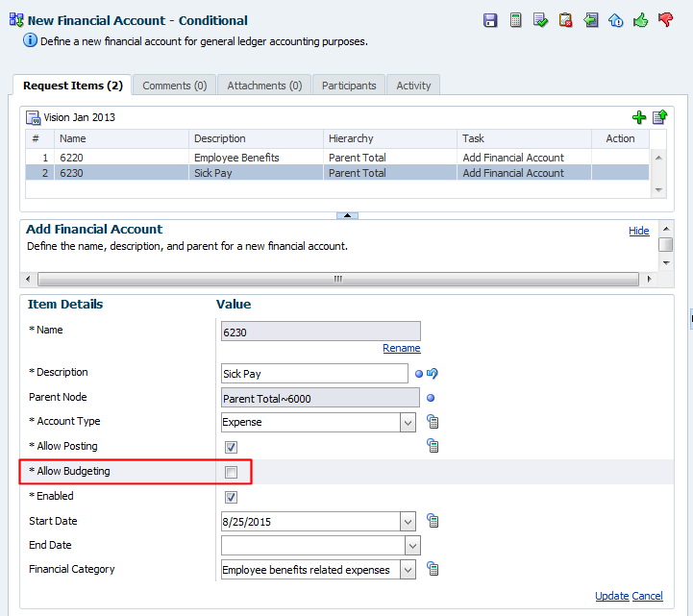Select request item row 6220

point(337,158)
